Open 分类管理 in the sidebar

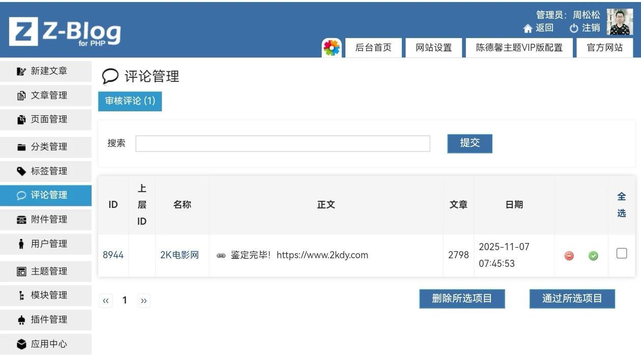tap(46, 147)
